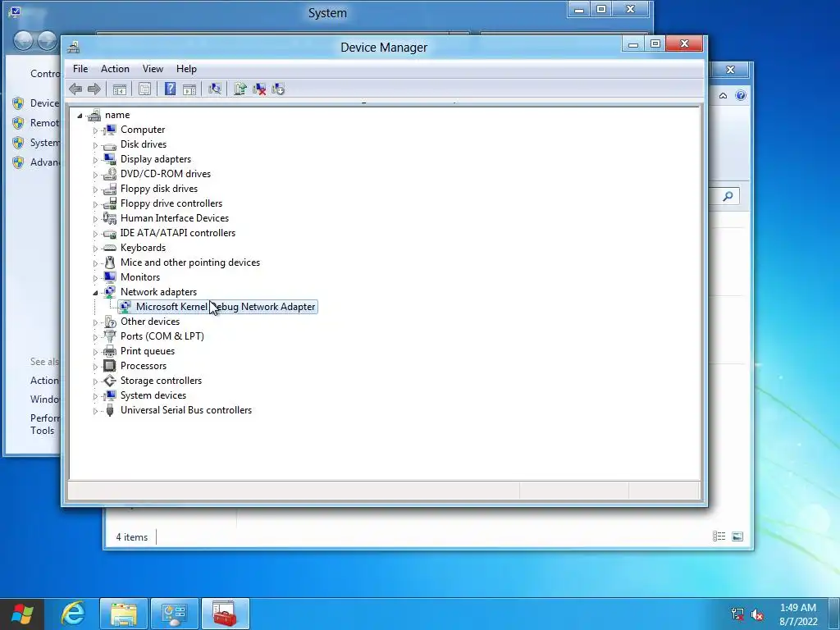Click the help icon in the background Explorer window
This screenshot has width=840, height=630.
point(741,95)
